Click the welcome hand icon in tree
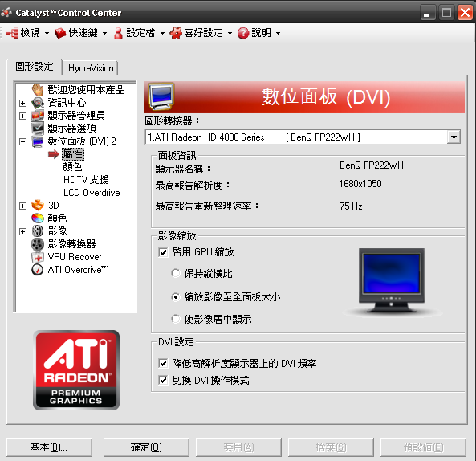This screenshot has height=461, width=476. (38, 90)
